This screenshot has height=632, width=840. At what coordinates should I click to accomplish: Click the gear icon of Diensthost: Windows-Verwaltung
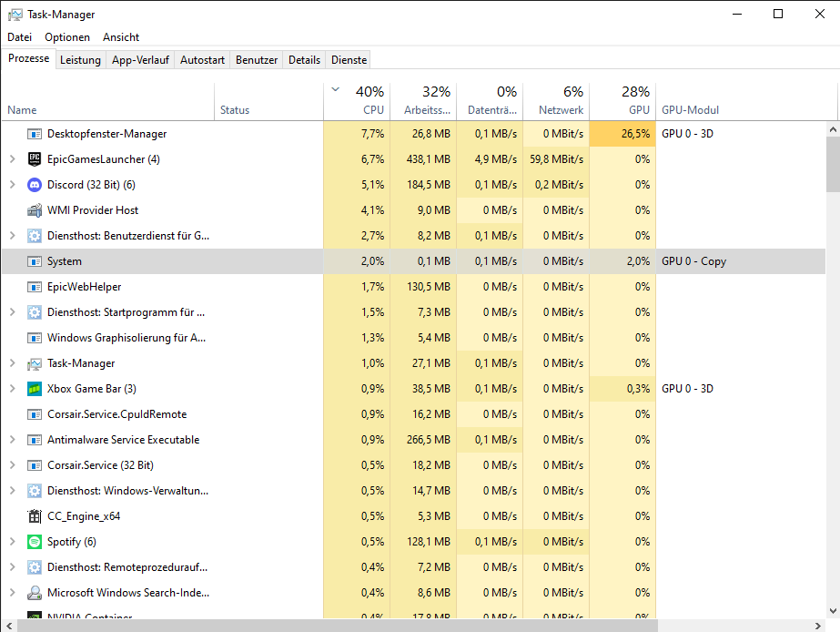35,491
